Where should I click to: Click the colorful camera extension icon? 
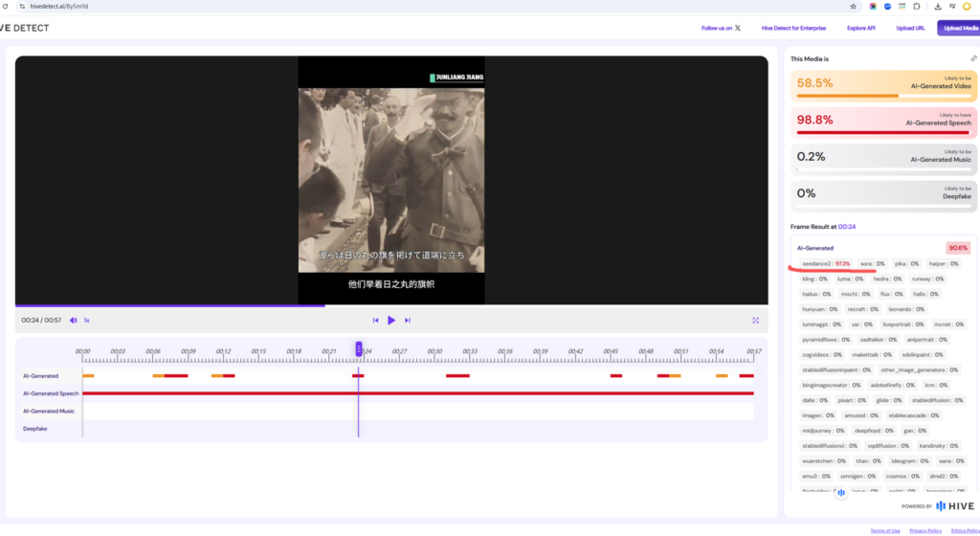[873, 7]
